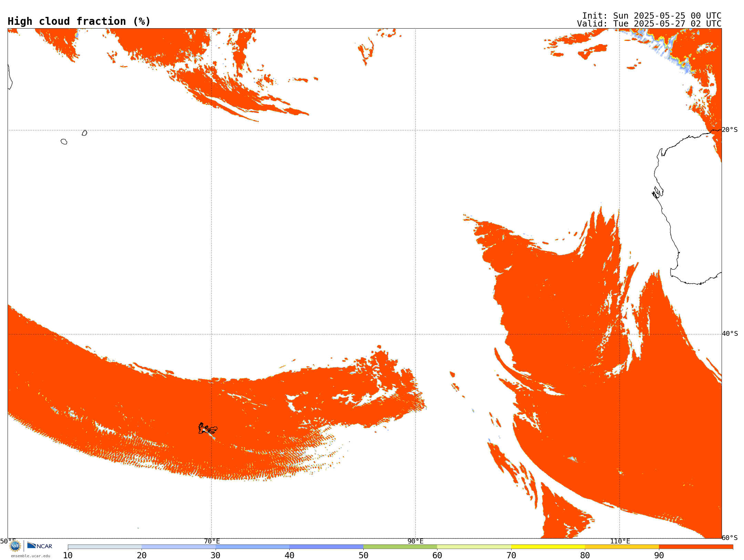The width and height of the screenshot is (744, 560).
Task: Click the 20°S latitude label
Action: pyautogui.click(x=730, y=130)
